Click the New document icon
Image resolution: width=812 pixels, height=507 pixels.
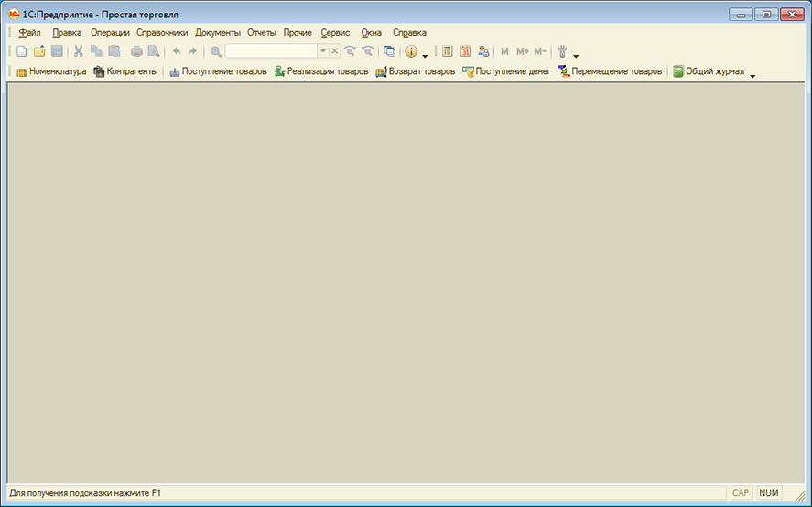point(22,51)
